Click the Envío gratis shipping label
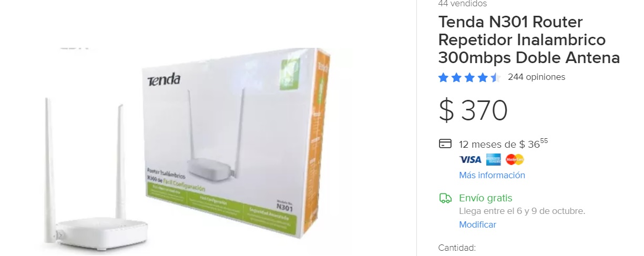This screenshot has height=256, width=644. tap(485, 198)
